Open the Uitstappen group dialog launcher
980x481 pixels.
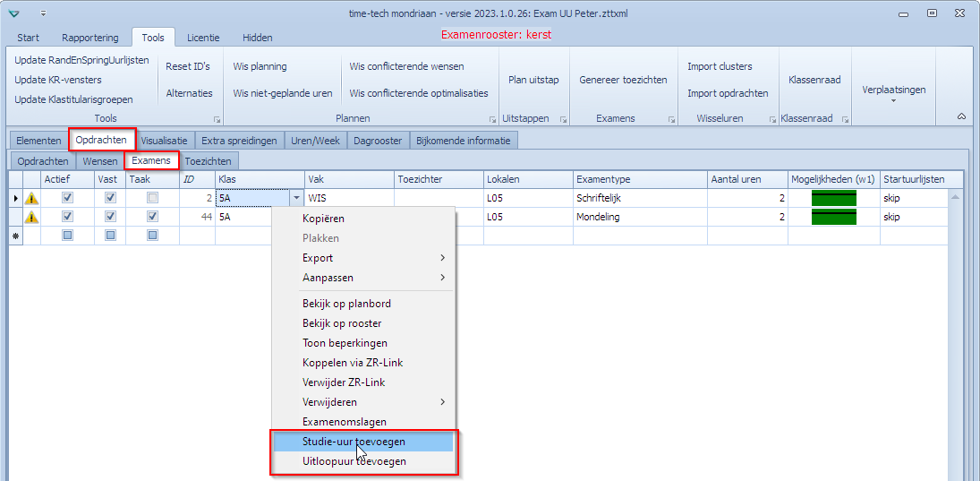point(563,119)
